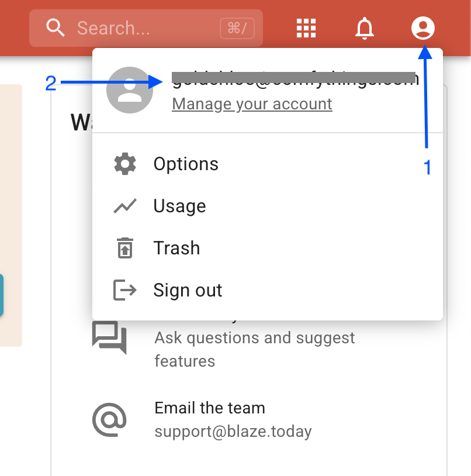Image resolution: width=471 pixels, height=476 pixels.
Task: Click the magnifying glass search icon
Action: click(x=55, y=27)
